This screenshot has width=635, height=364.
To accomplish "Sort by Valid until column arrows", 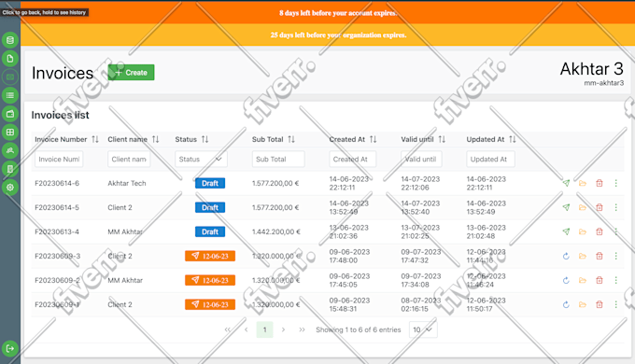I will click(442, 139).
